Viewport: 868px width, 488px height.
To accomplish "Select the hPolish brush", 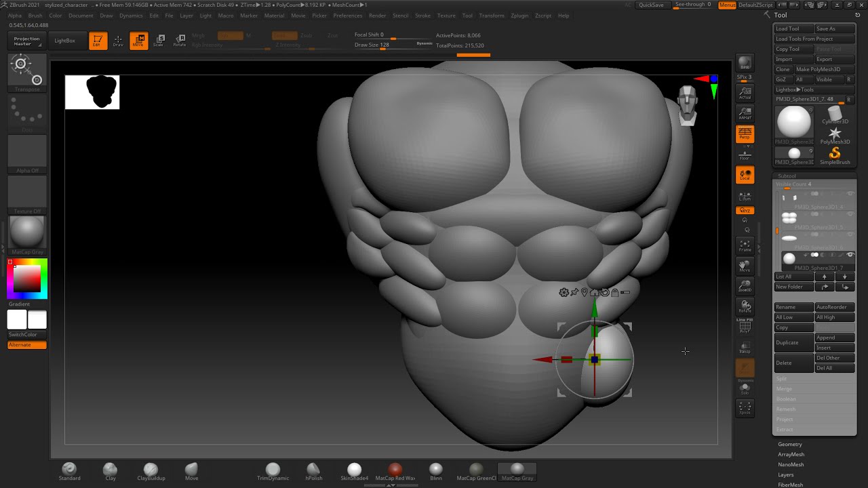I will [x=313, y=472].
